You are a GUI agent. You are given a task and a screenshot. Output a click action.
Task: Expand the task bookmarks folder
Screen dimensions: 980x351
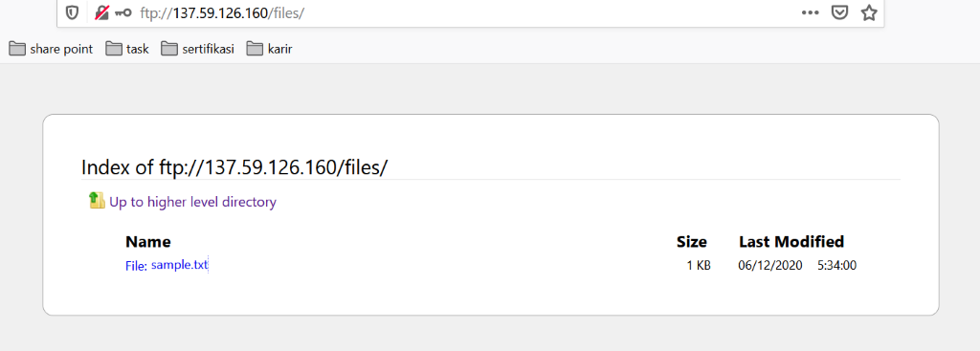(x=127, y=49)
